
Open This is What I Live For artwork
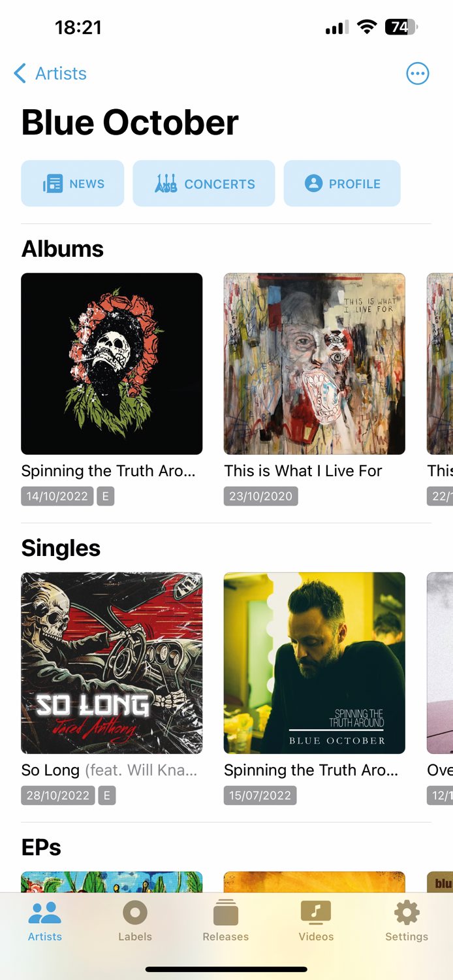click(315, 364)
